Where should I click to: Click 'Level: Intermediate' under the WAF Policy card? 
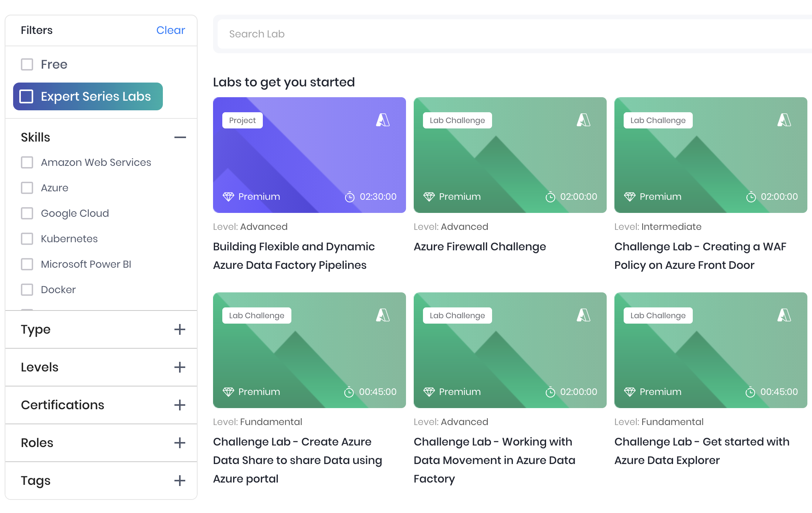point(658,227)
